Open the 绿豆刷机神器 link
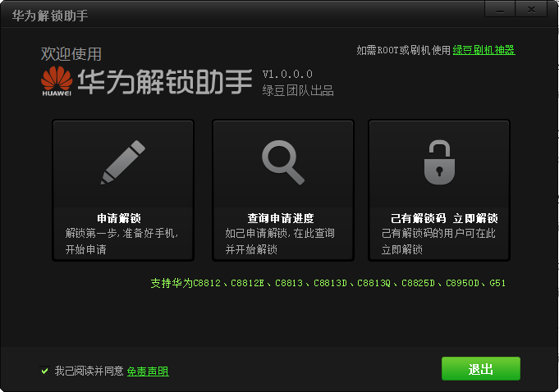This screenshot has width=559, height=392. 483,50
